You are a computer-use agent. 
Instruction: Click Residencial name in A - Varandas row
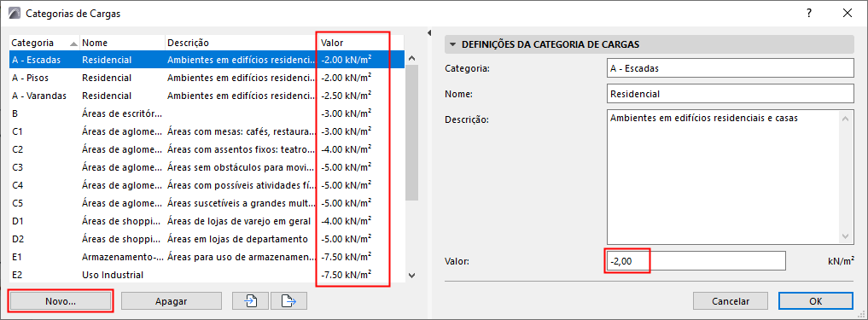coord(107,96)
